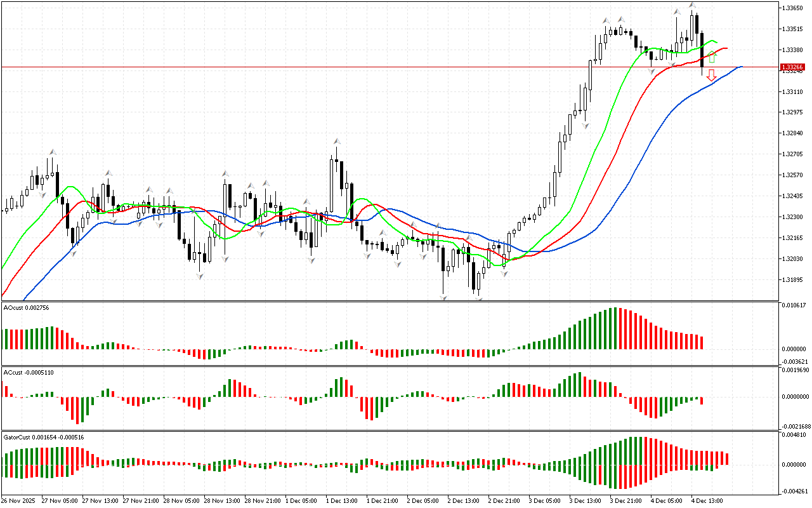Click the red current price tag 1.33266
This screenshot has height=508, width=812.
coord(792,67)
